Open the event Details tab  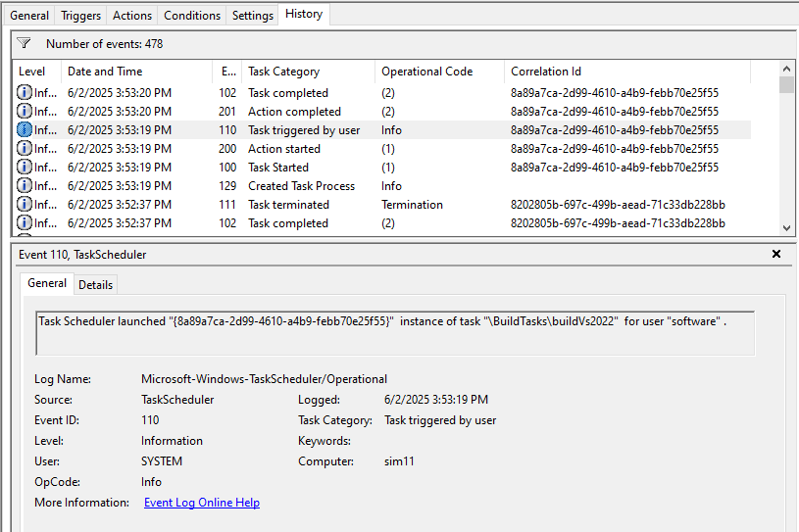(x=95, y=285)
